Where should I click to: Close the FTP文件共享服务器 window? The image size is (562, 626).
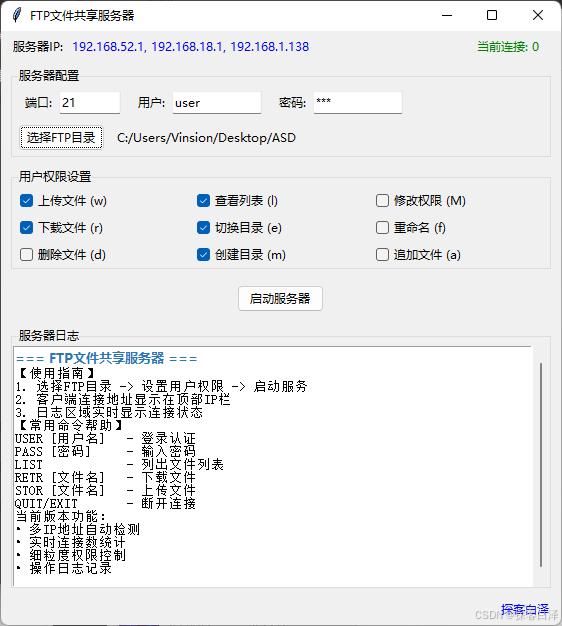pos(538,15)
